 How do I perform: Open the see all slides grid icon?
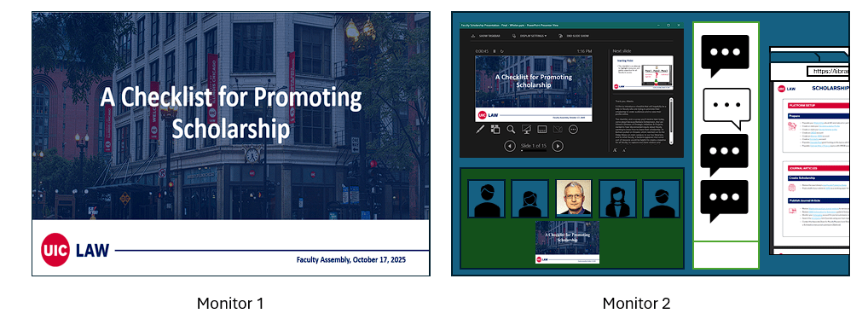(495, 129)
